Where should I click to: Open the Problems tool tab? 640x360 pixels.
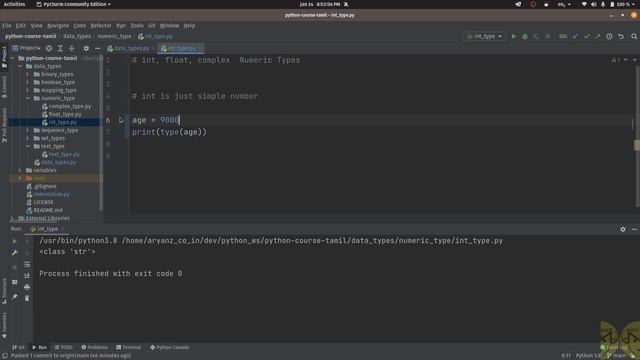coord(94,347)
